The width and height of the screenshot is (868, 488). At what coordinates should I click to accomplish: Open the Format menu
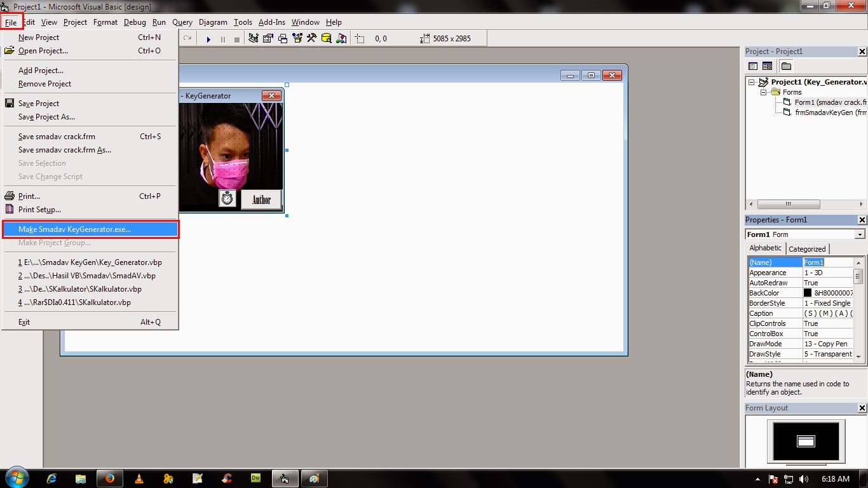tap(105, 22)
